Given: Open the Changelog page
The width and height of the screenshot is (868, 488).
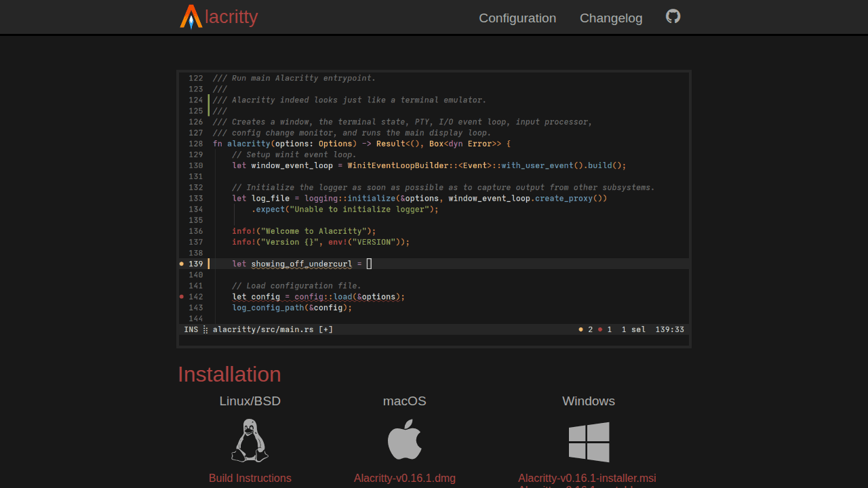Looking at the screenshot, I should point(611,18).
